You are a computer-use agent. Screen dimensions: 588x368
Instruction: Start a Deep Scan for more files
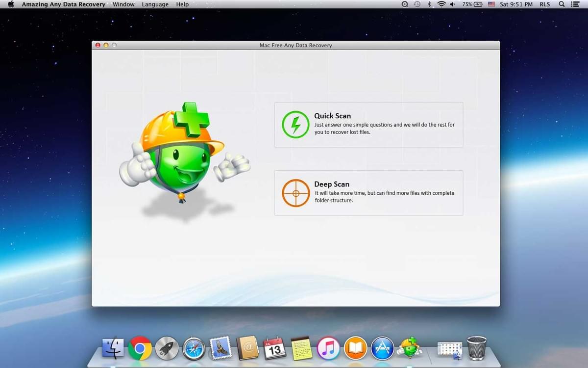tap(368, 193)
